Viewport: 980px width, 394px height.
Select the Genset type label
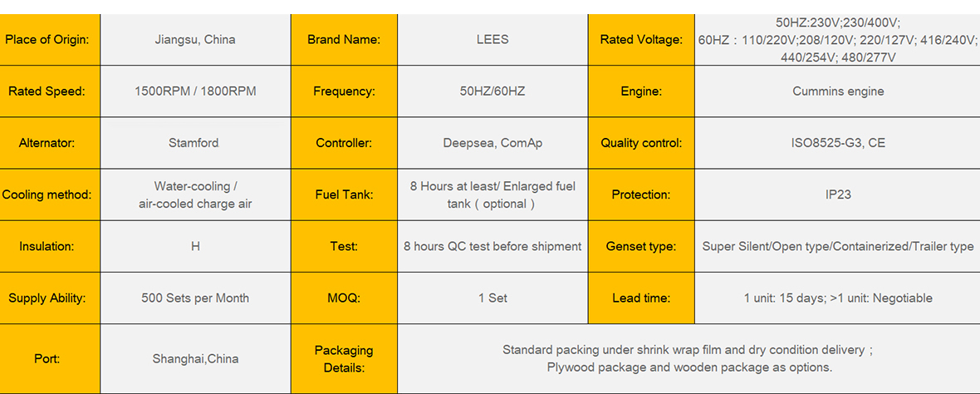[x=640, y=246]
